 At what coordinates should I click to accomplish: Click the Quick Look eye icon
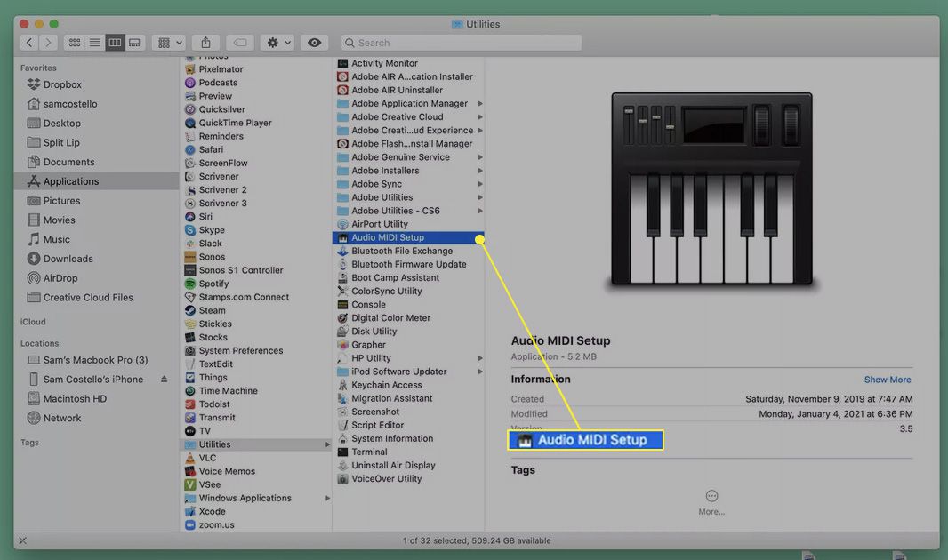point(314,43)
